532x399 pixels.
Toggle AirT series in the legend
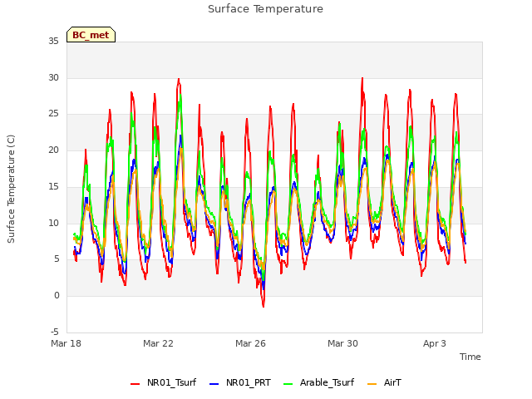click(384, 382)
